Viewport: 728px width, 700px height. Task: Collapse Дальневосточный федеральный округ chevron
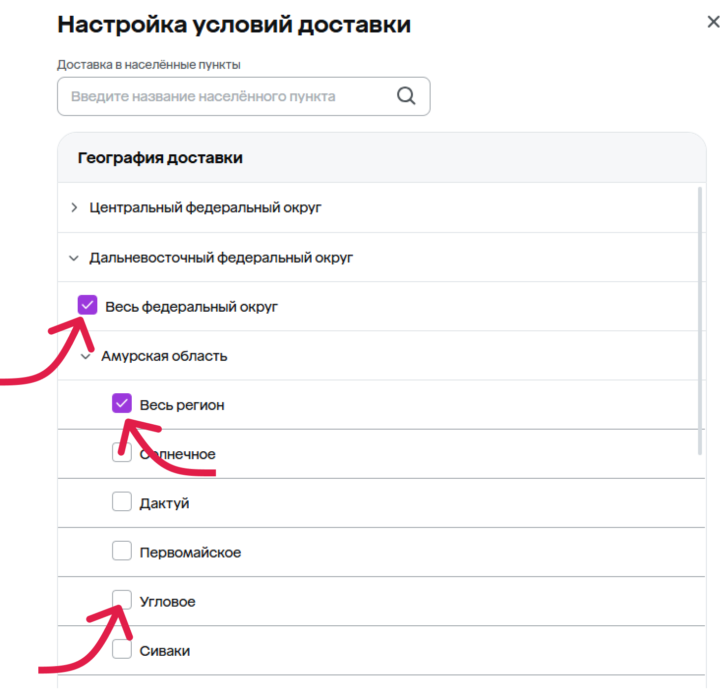point(74,258)
